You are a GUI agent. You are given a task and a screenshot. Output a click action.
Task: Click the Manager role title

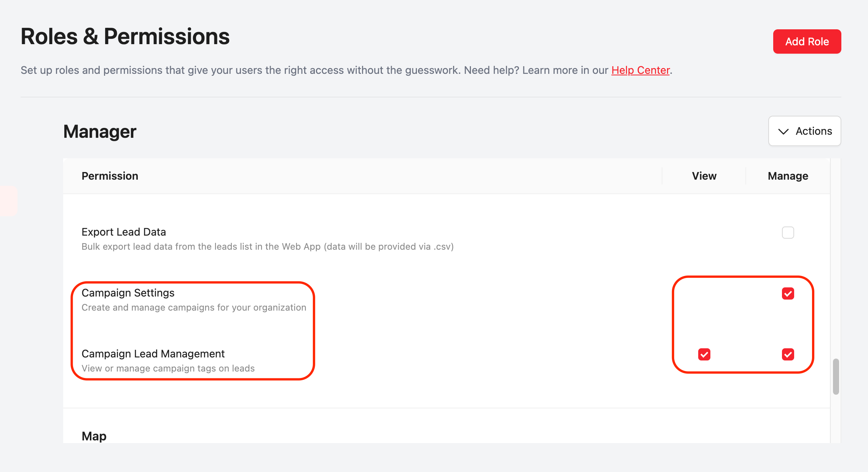point(100,132)
